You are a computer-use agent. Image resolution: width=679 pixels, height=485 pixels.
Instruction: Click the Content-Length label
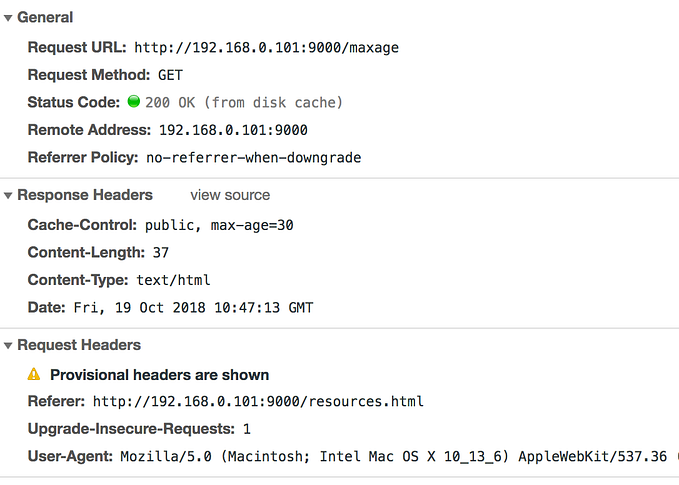pyautogui.click(x=86, y=252)
